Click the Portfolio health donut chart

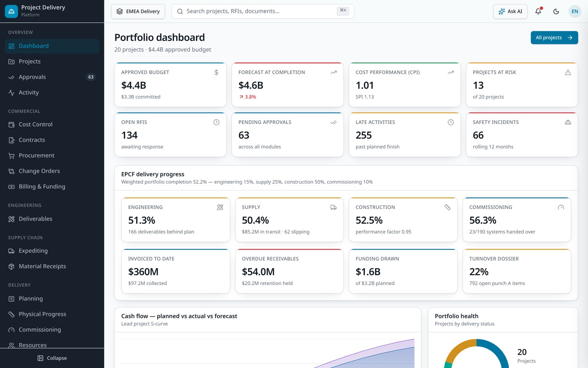tap(477, 354)
